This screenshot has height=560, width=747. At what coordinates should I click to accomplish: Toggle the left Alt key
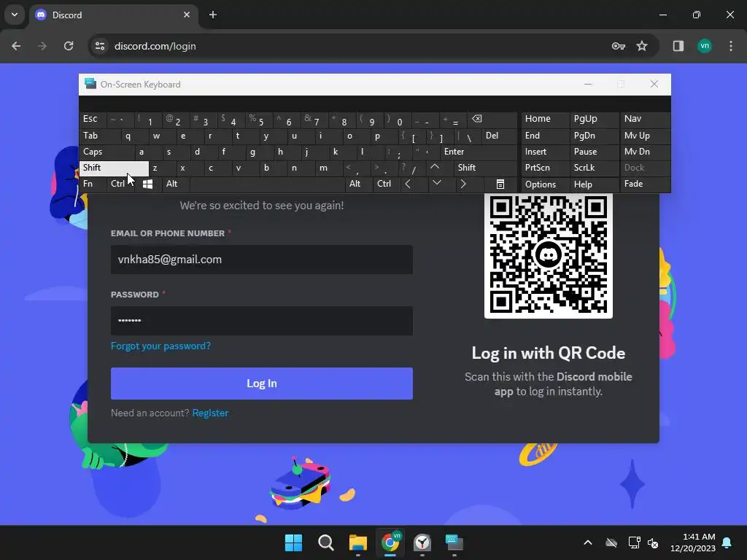click(175, 184)
